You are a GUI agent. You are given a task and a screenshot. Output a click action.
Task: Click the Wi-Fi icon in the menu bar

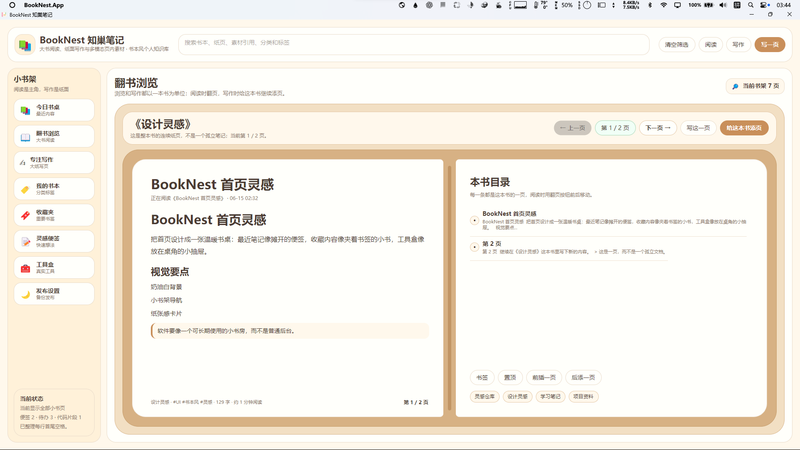point(664,5)
